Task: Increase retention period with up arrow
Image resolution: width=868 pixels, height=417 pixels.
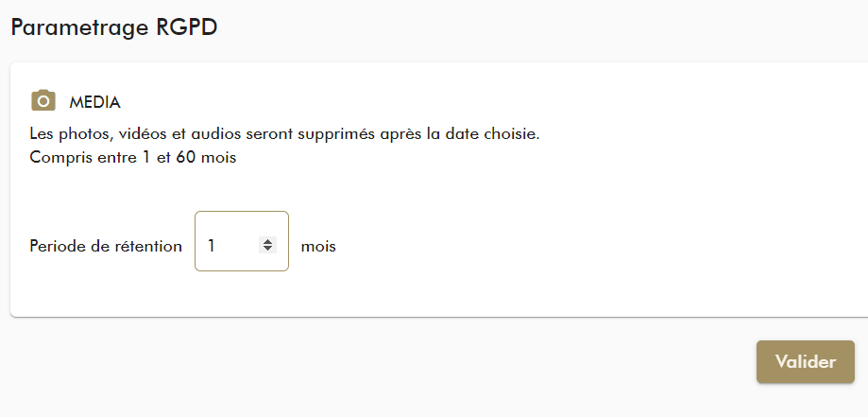Action: [268, 241]
